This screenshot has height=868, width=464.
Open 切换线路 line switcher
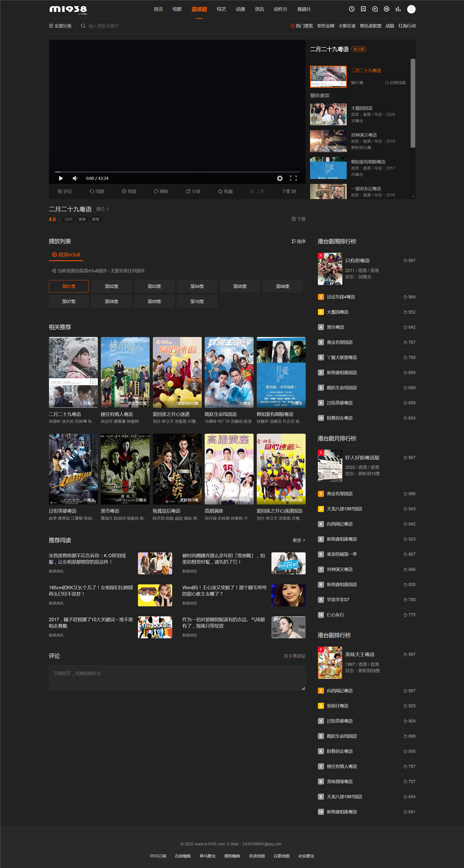[x=395, y=83]
